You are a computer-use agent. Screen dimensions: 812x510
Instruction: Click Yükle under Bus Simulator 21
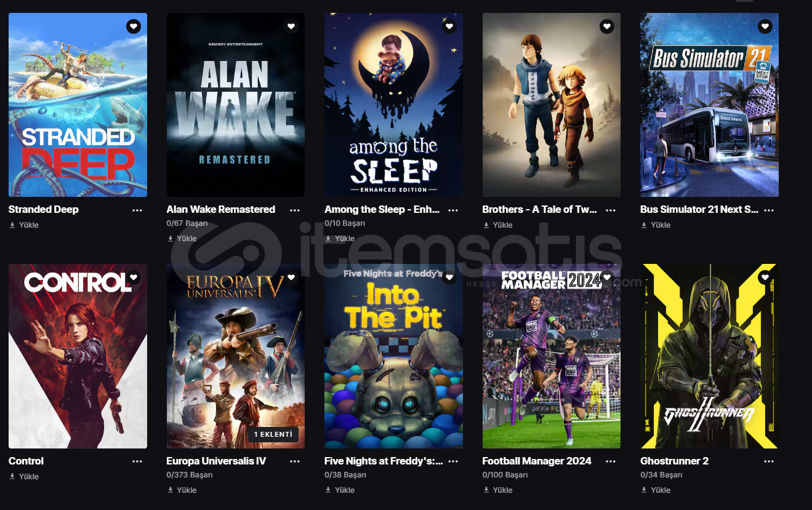click(661, 225)
